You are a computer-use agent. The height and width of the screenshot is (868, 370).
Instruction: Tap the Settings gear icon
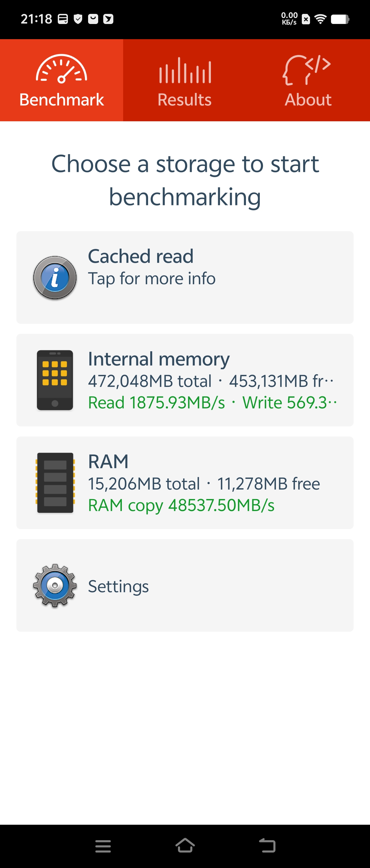pyautogui.click(x=55, y=586)
